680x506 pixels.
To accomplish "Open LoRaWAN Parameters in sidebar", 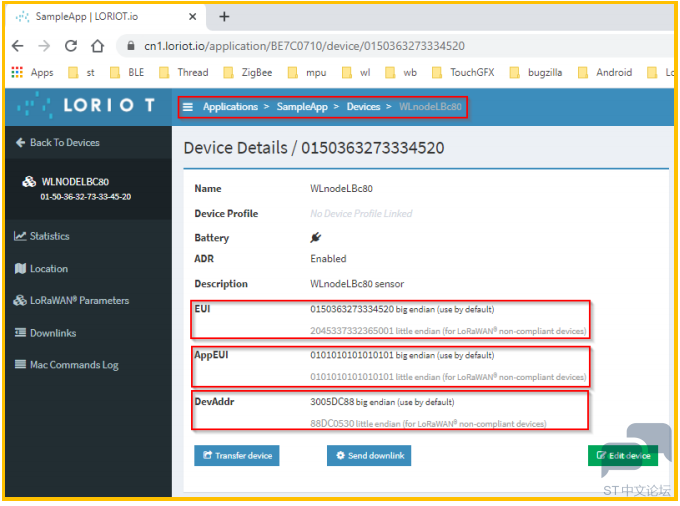I will coord(72,300).
